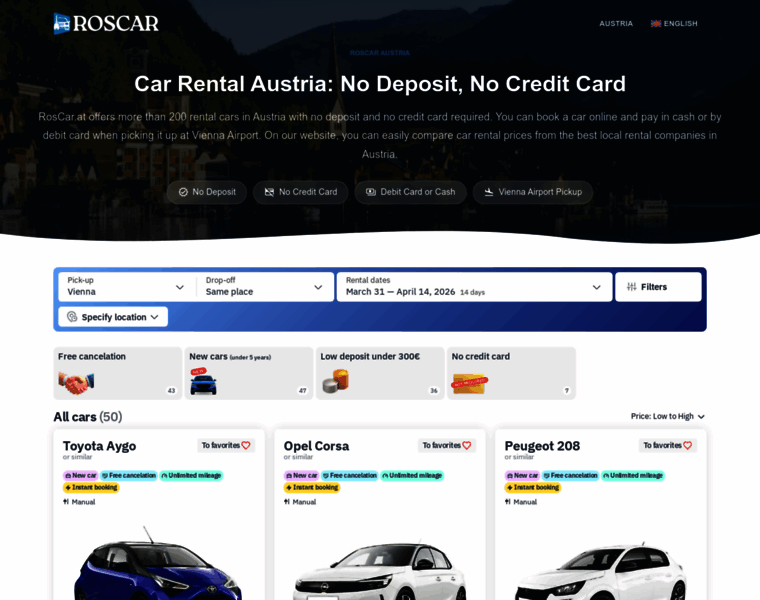This screenshot has height=600, width=760.
Task: Click the English flag icon
Action: 656,23
